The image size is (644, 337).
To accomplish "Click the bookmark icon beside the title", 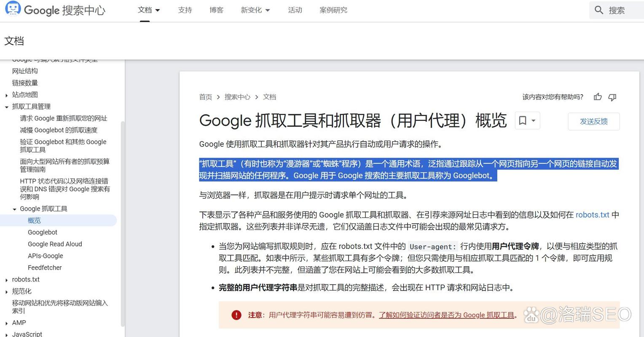I will 523,120.
